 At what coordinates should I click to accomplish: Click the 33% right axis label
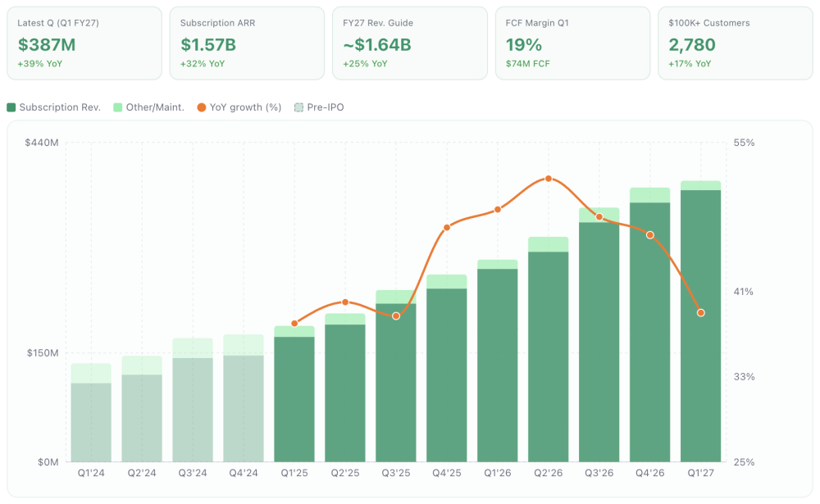click(744, 377)
